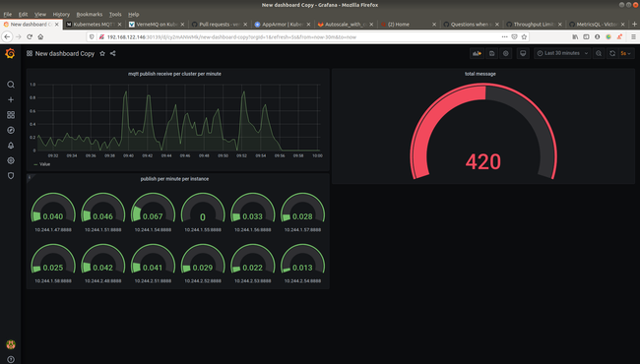Open publish per minute per instance panel menu
This screenshot has height=364, width=640.
(x=174, y=179)
